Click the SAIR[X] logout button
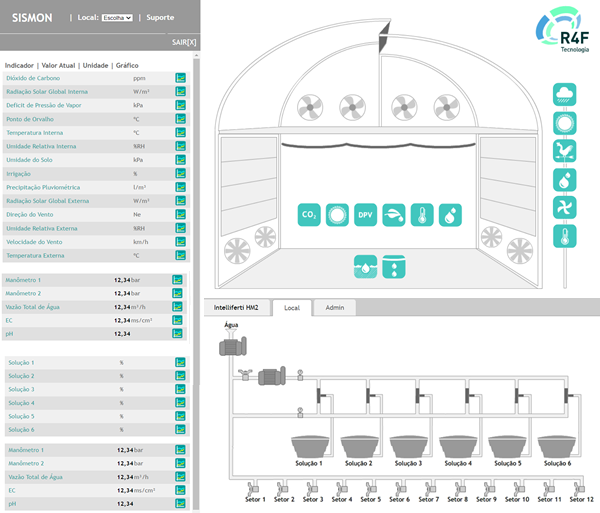 (184, 43)
